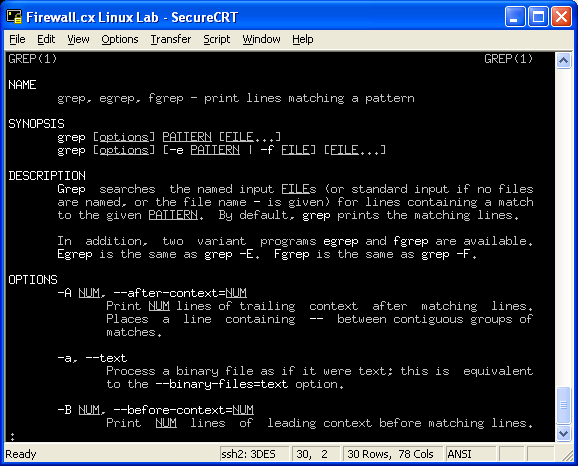This screenshot has height=466, width=578.
Task: Click the resize grip in status bar corner
Action: click(x=567, y=455)
